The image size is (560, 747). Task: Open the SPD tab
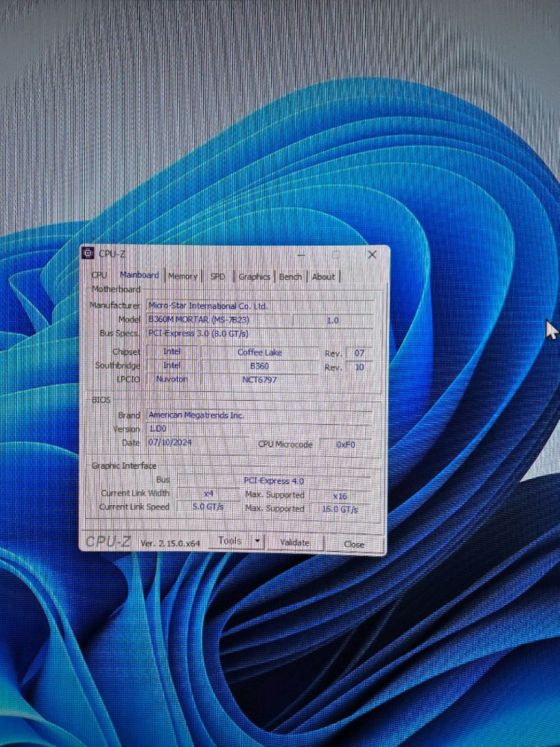[x=217, y=276]
